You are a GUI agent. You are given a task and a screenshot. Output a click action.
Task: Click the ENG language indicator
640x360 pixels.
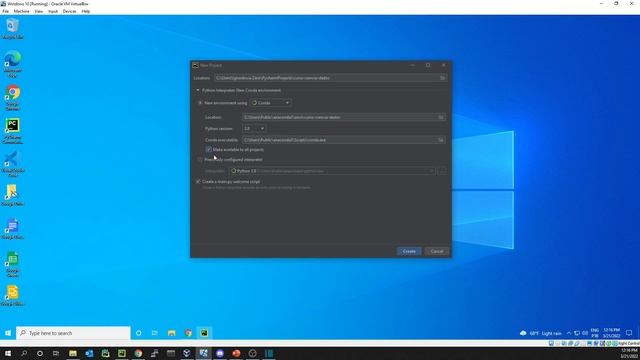(x=595, y=333)
